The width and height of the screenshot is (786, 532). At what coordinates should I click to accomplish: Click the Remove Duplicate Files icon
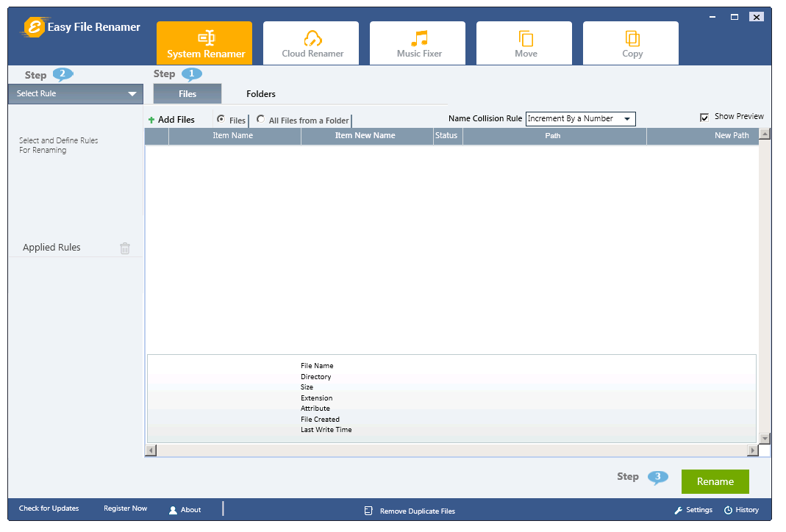tap(368, 511)
